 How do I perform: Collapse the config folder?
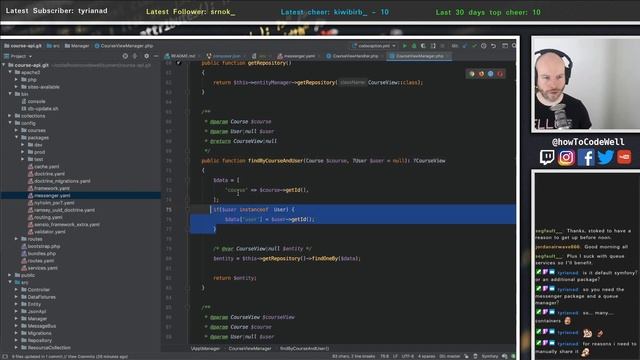pyautogui.click(x=10, y=123)
